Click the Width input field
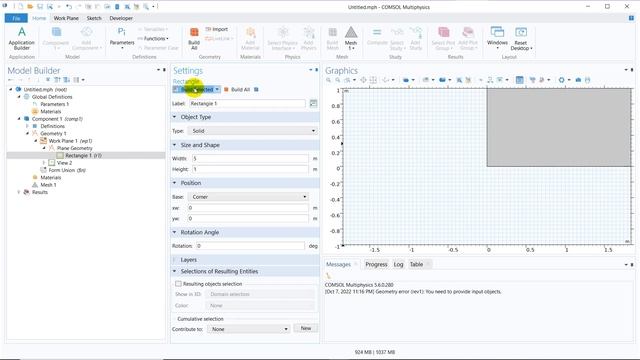Viewport: 640px width, 360px height. coord(250,158)
